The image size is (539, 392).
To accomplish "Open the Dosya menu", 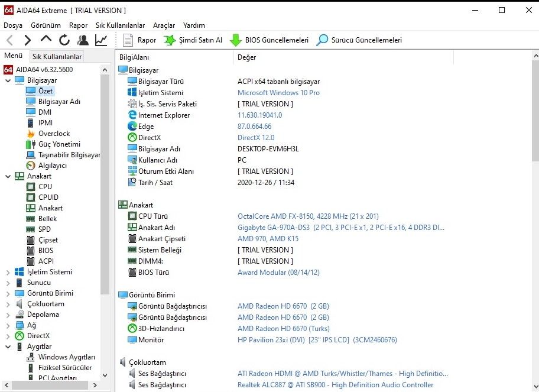I will (x=13, y=25).
